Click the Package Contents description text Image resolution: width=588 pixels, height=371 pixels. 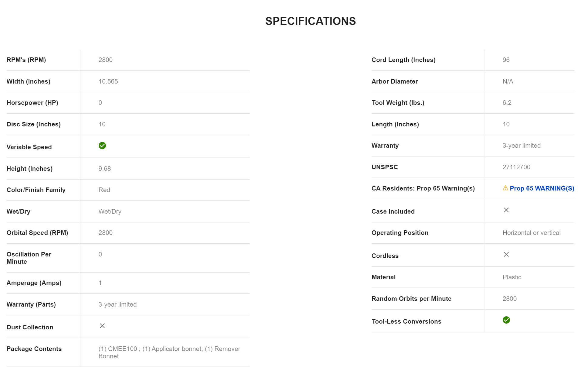click(169, 352)
